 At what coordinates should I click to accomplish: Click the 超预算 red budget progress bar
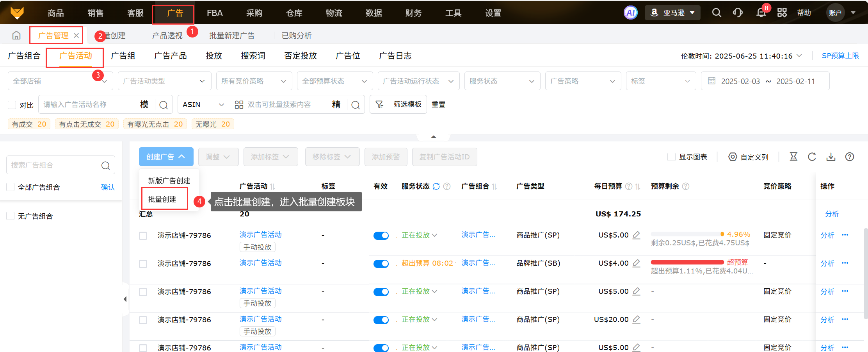click(687, 262)
